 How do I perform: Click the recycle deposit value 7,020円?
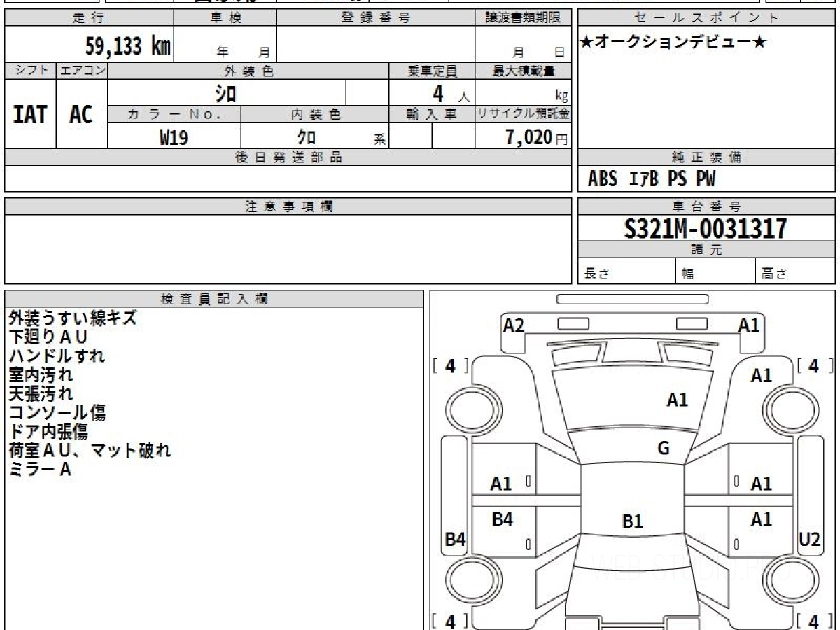(x=537, y=137)
